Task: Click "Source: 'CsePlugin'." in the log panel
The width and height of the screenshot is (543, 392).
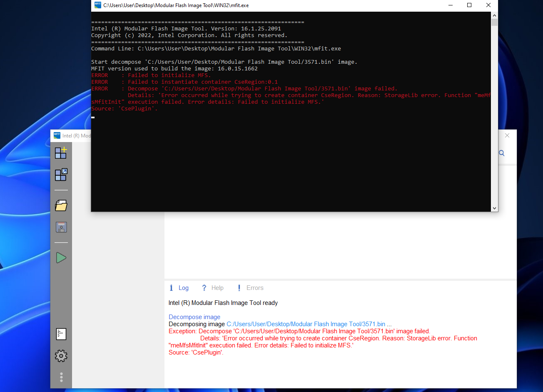Action: pyautogui.click(x=196, y=352)
